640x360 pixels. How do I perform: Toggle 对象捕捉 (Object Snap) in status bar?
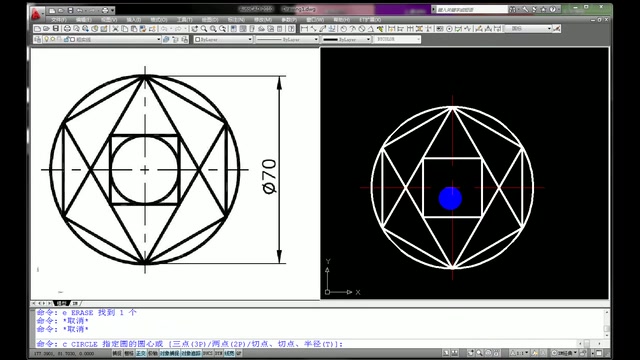click(169, 353)
